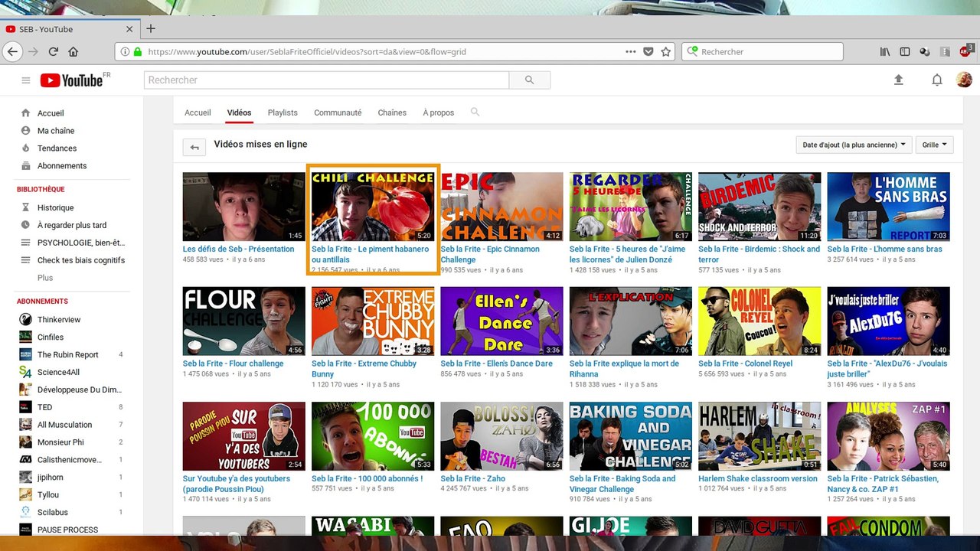Image resolution: width=980 pixels, height=551 pixels.
Task: Open the Birdemic Shock and Terror thumbnail
Action: tap(759, 207)
